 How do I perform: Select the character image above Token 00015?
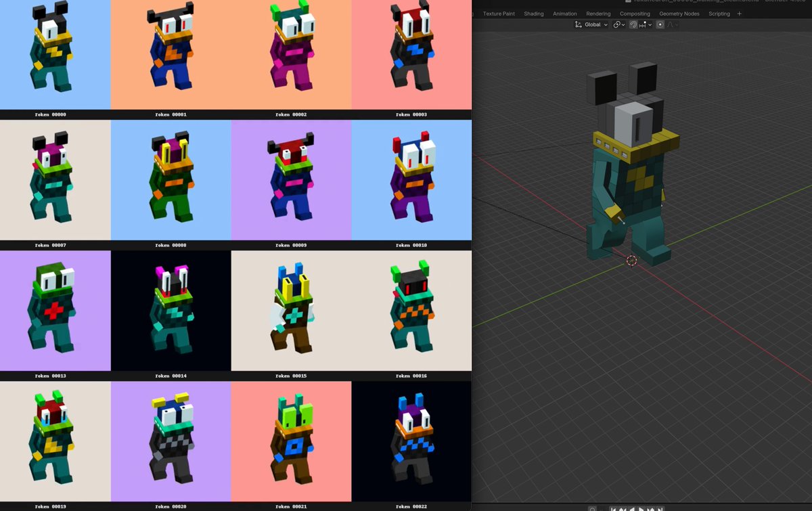click(291, 311)
